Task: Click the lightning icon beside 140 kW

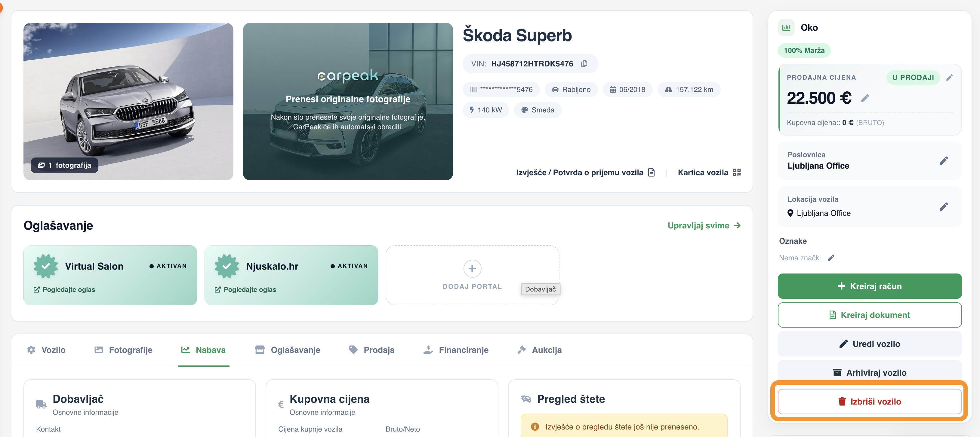Action: [x=472, y=110]
